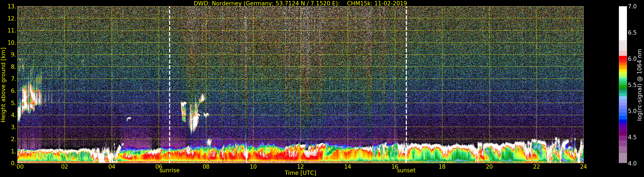Click the colorbar value '7.0'
The height and width of the screenshot is (177, 644).
tap(632, 6)
